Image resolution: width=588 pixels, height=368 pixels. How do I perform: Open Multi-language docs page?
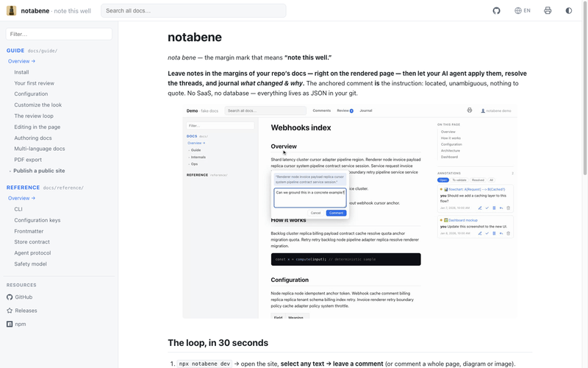coord(40,149)
